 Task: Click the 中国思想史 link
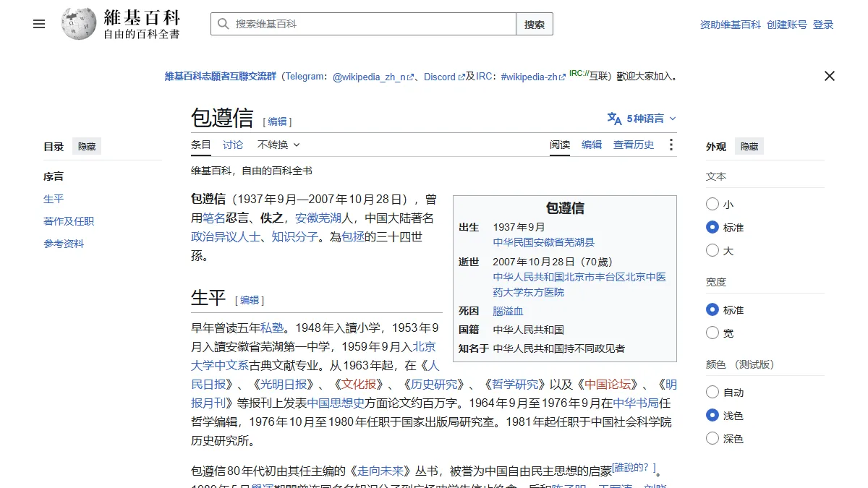(x=336, y=403)
